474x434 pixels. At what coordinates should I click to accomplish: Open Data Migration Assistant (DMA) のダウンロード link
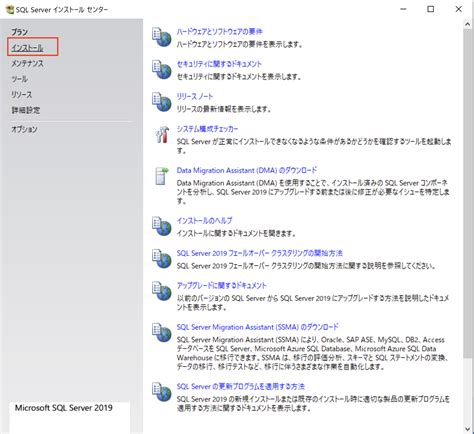click(247, 170)
